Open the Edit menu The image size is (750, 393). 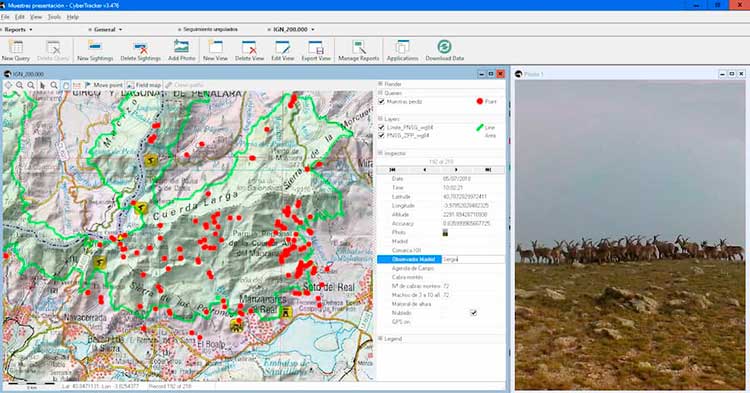pyautogui.click(x=20, y=17)
